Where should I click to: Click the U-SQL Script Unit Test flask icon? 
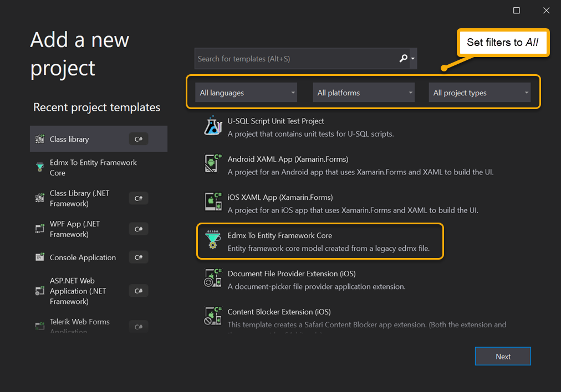tap(213, 126)
